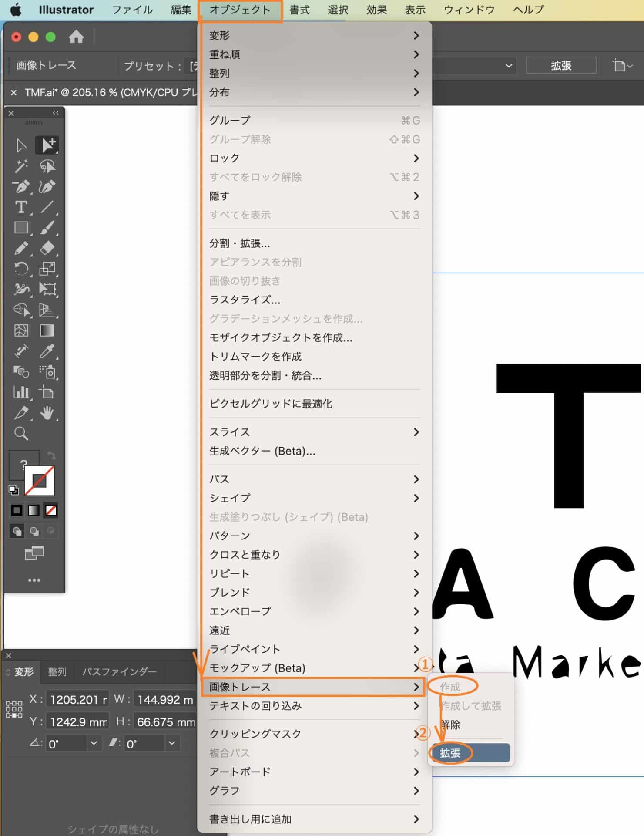Image resolution: width=644 pixels, height=836 pixels.
Task: Select the Type tool
Action: point(21,207)
